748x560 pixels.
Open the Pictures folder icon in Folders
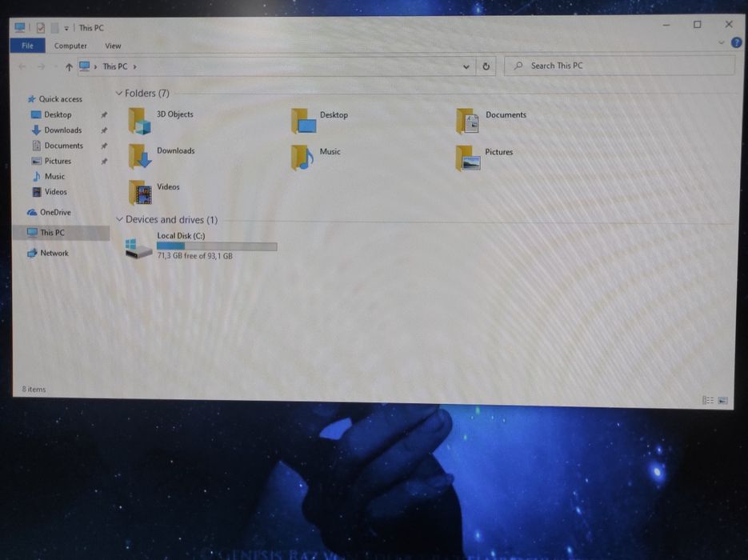tap(468, 158)
